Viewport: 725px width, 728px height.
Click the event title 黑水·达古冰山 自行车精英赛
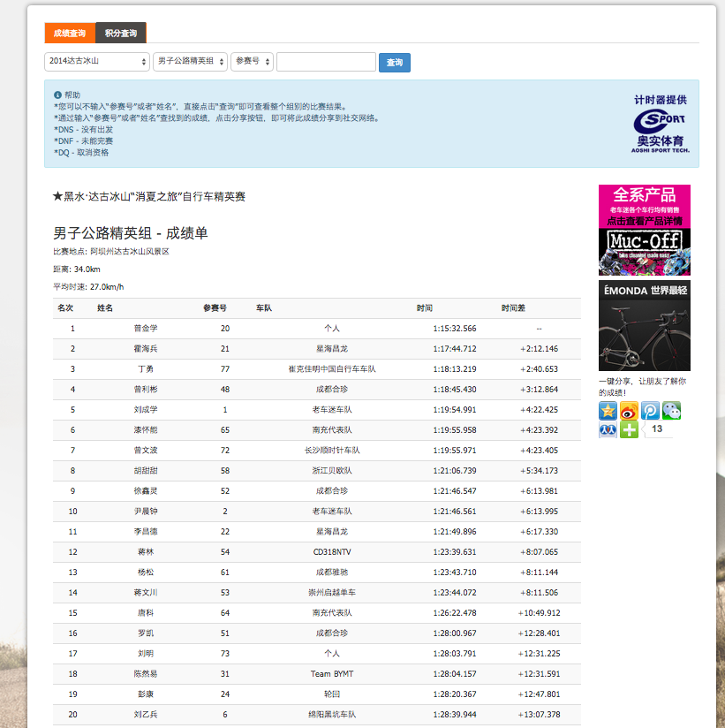click(149, 197)
